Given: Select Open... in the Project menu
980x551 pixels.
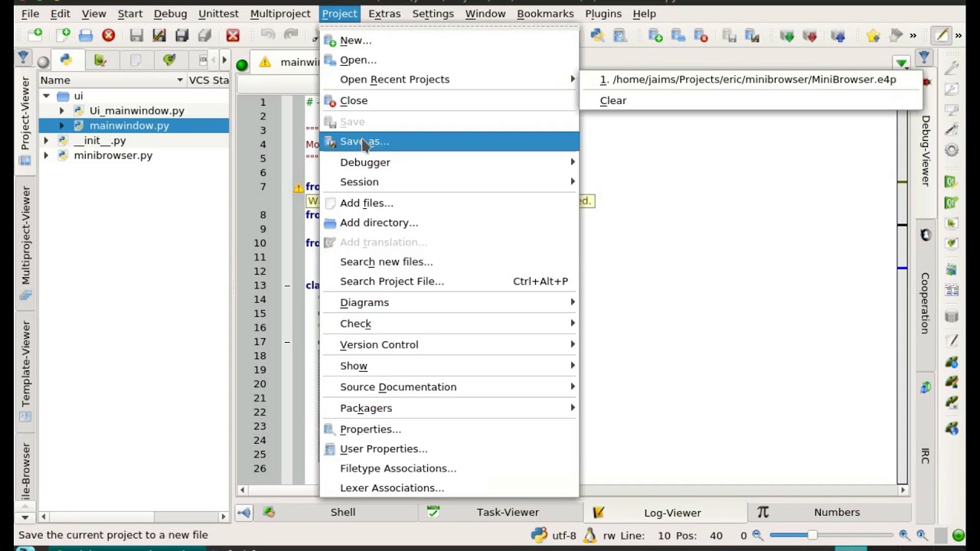Looking at the screenshot, I should 449,60.
